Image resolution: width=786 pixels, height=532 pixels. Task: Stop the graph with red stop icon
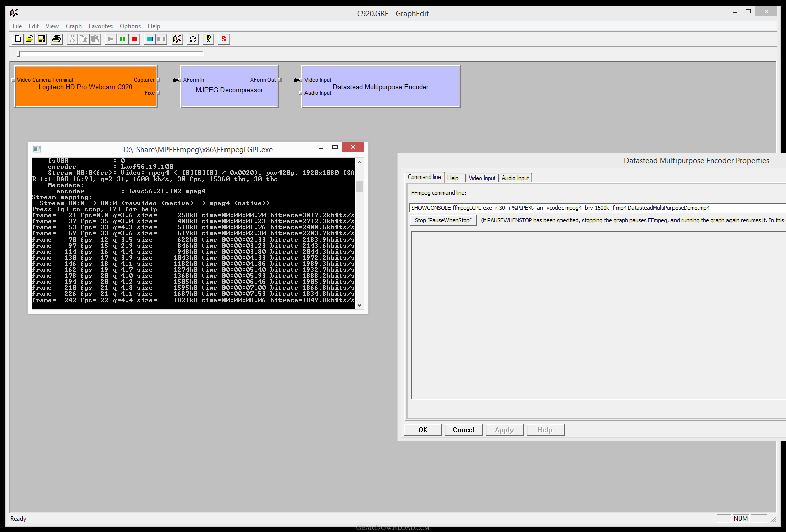(134, 39)
